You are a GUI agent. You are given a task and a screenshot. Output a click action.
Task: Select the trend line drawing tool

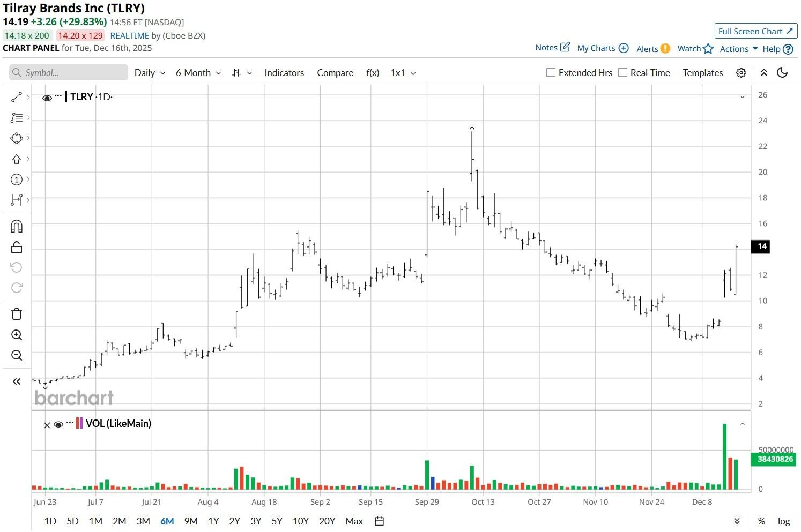(x=16, y=97)
